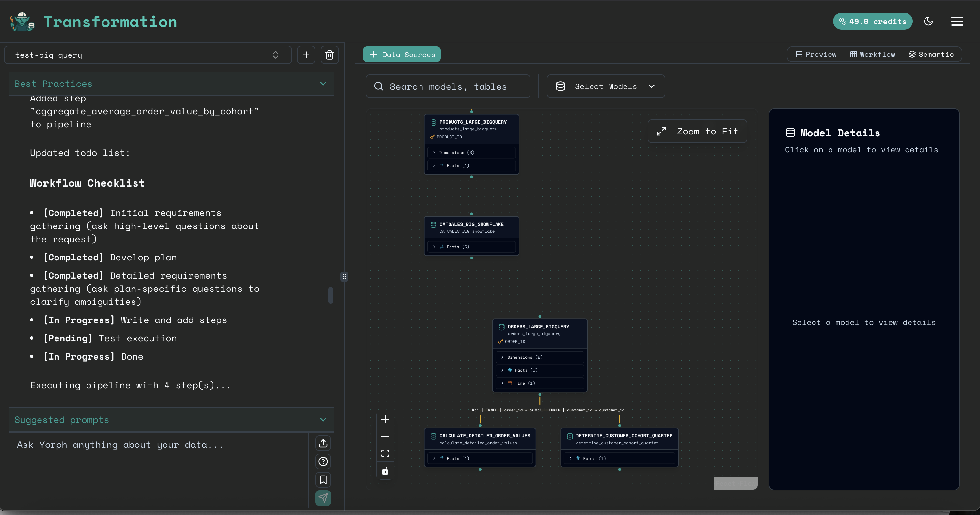Delete conversation with trash icon
Viewport: 980px width, 515px height.
tap(329, 55)
